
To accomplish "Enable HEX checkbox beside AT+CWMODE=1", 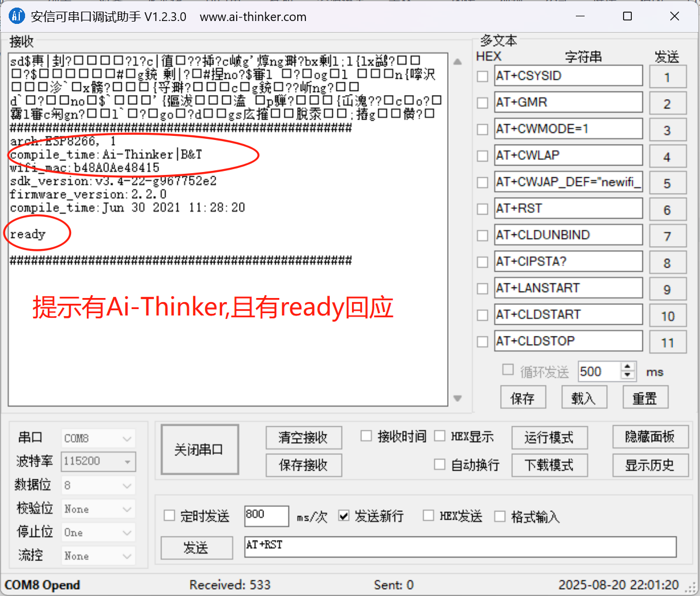I will click(483, 129).
